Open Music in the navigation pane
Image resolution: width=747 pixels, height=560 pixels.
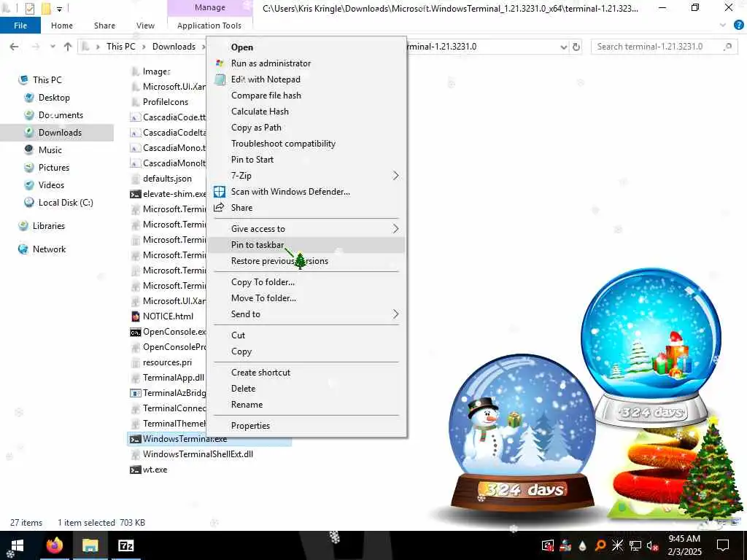tap(50, 150)
